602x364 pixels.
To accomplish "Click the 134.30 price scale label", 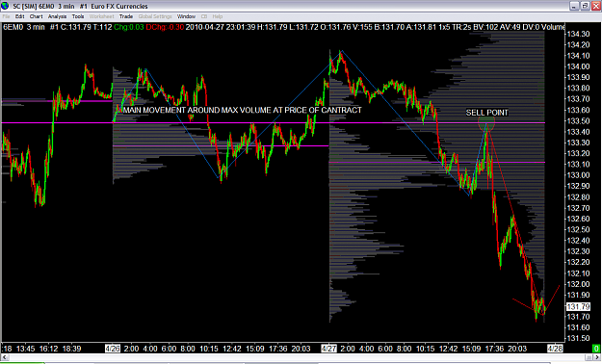I will tap(578, 34).
